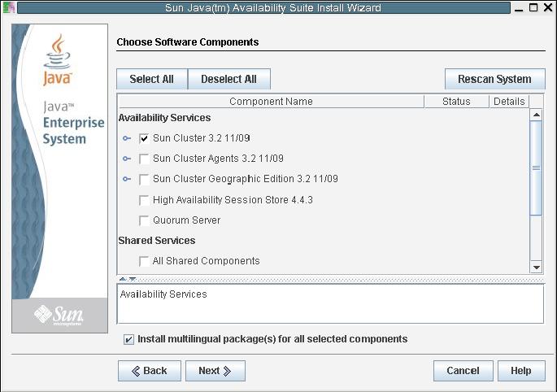Click the Sun Cluster 3.2 11/09 label
The image size is (557, 392).
[202, 138]
